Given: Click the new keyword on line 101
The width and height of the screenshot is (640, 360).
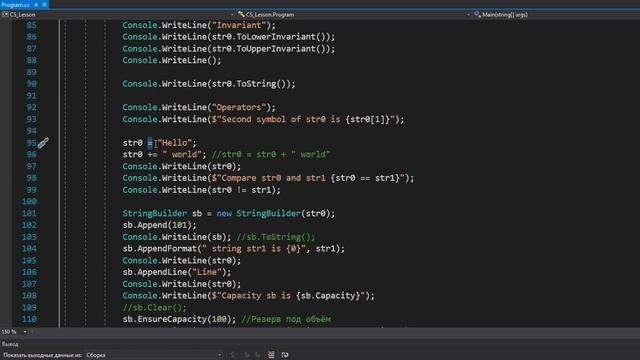Looking at the screenshot, I should [224, 213].
